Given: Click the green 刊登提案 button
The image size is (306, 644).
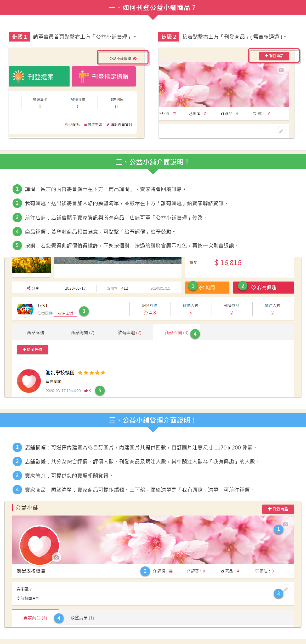Looking at the screenshot, I should (39, 77).
